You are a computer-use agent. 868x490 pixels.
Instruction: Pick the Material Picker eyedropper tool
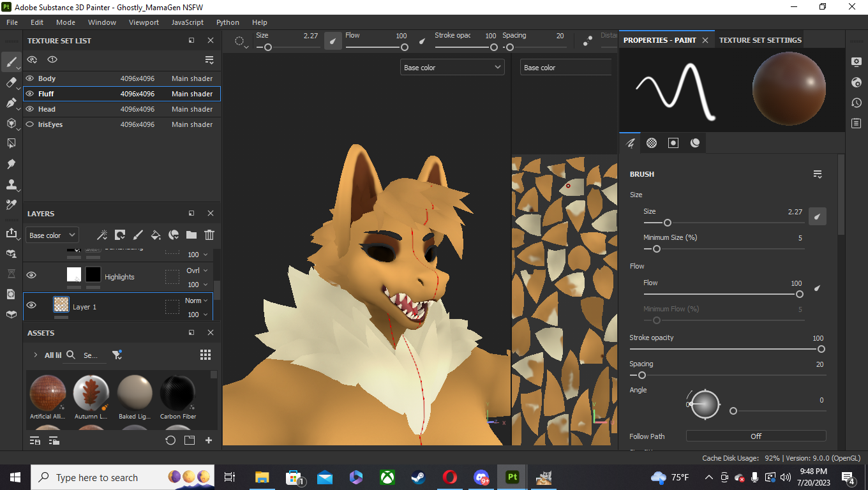pos(11,205)
